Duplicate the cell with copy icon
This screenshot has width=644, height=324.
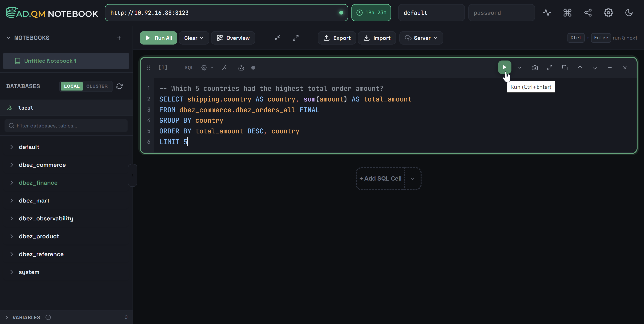click(x=565, y=68)
